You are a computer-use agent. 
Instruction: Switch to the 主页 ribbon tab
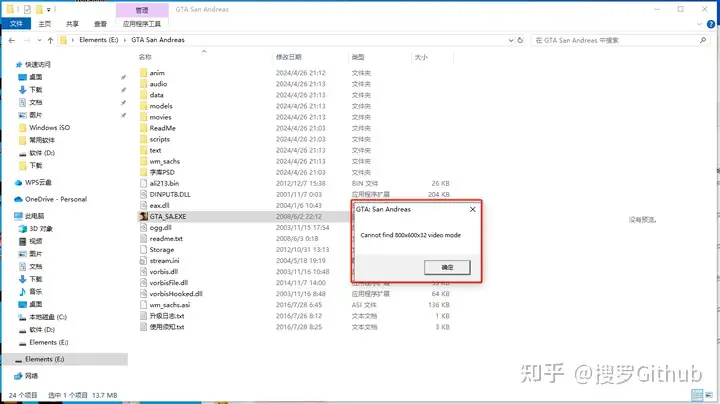[x=45, y=24]
